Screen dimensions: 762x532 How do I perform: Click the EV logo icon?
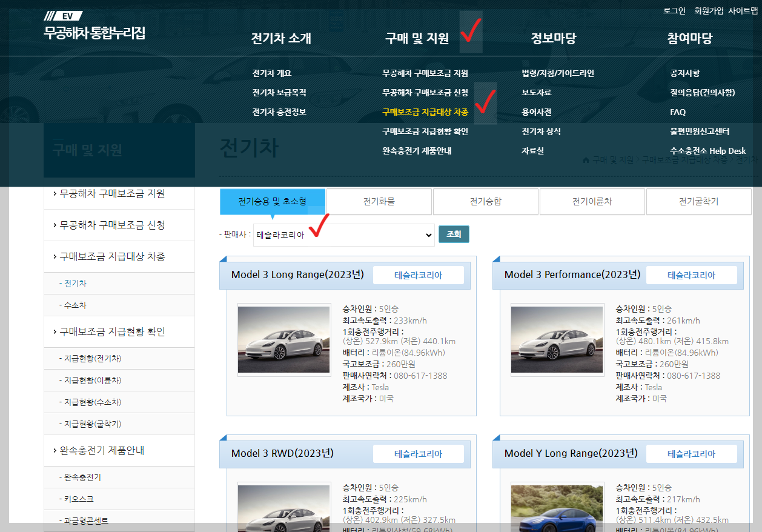64,16
